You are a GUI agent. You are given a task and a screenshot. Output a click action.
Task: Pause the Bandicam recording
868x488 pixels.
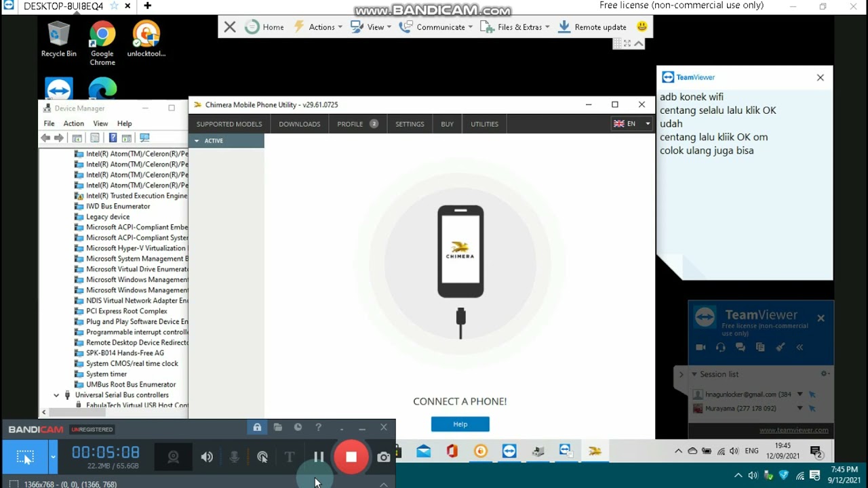319,457
